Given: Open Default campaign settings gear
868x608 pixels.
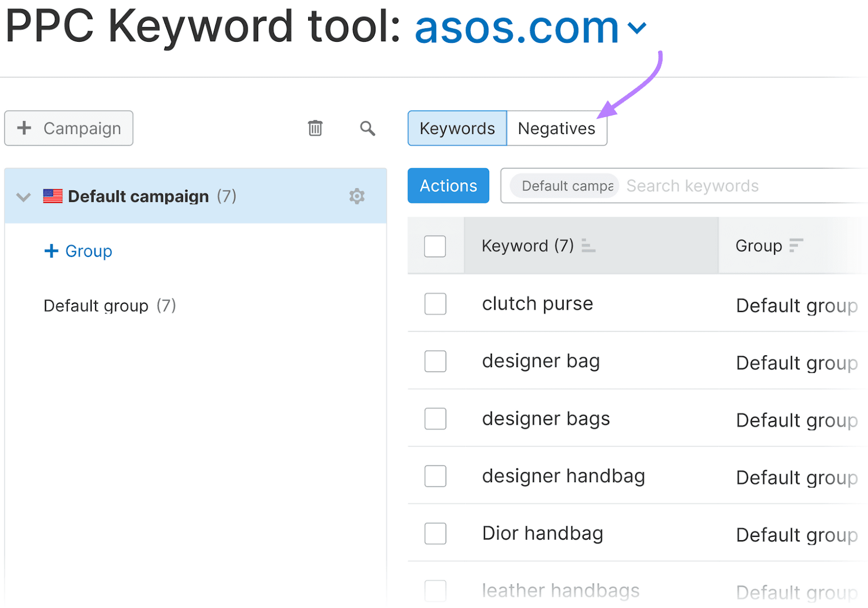Looking at the screenshot, I should coord(357,196).
